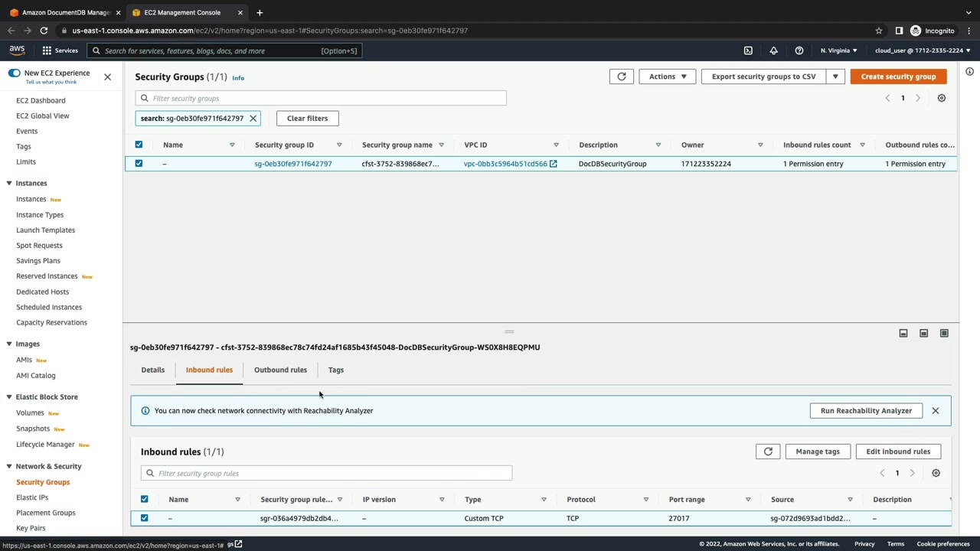
Task: Set details pane to split view
Action: 923,334
